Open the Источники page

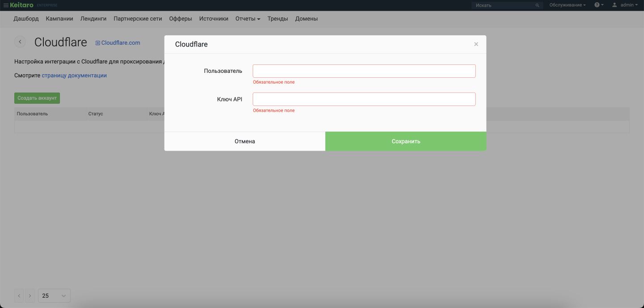(214, 19)
